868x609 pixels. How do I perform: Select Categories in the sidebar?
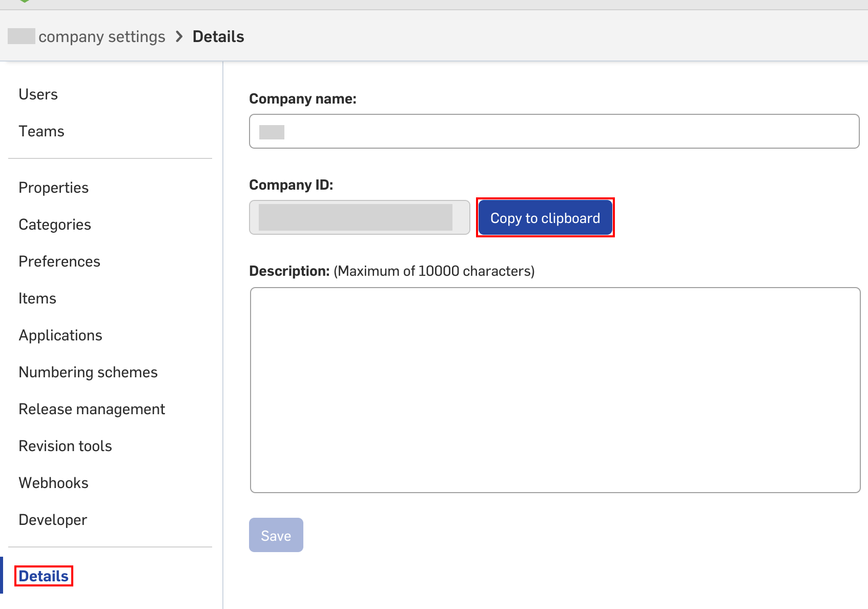pos(55,225)
